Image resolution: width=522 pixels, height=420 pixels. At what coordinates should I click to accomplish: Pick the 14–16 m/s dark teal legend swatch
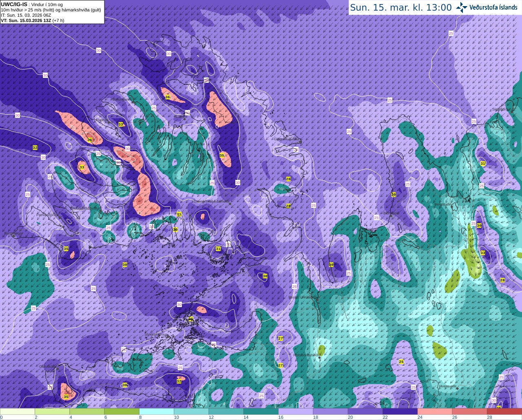261,411
